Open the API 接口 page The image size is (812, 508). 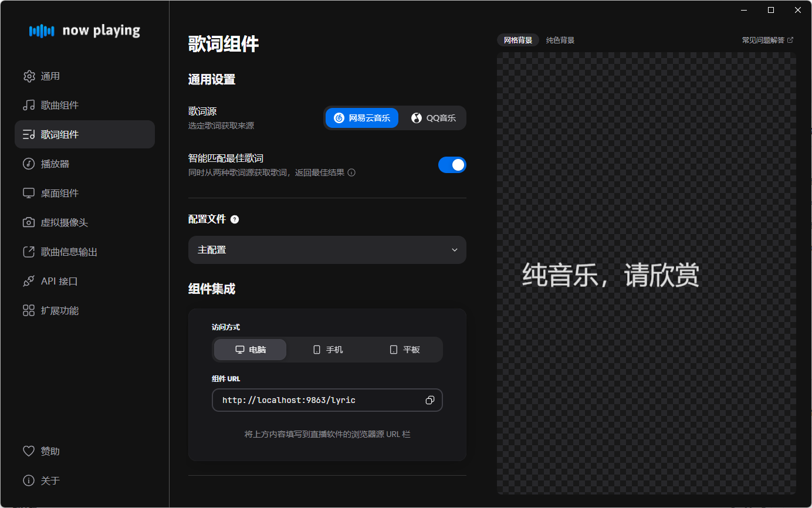click(x=59, y=282)
